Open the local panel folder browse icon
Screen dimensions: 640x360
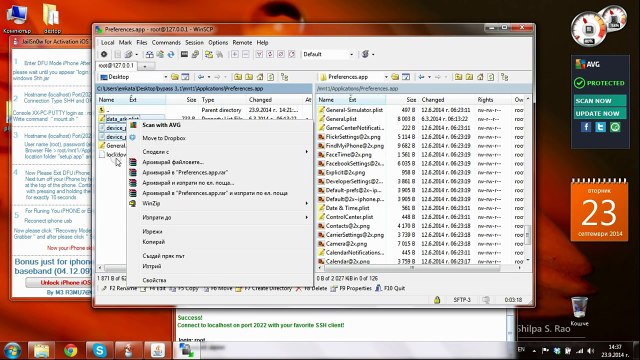click(x=175, y=77)
